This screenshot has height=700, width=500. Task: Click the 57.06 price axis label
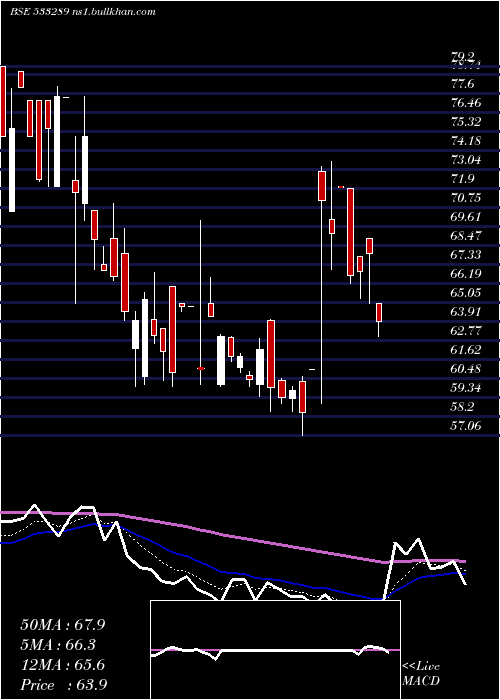[466, 425]
